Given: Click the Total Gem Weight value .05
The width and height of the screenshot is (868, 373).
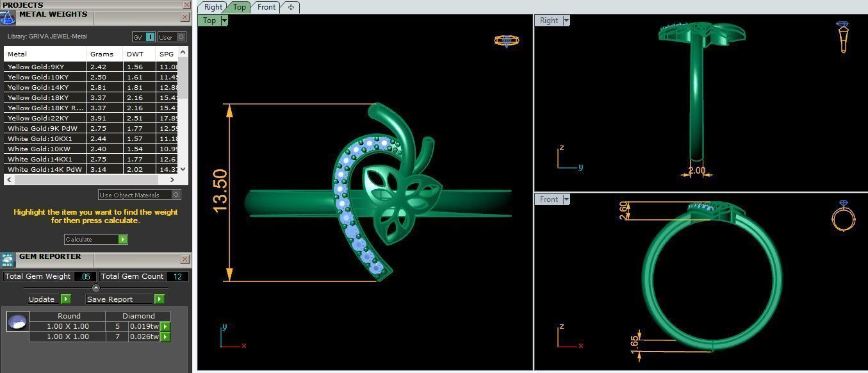Looking at the screenshot, I should (86, 276).
